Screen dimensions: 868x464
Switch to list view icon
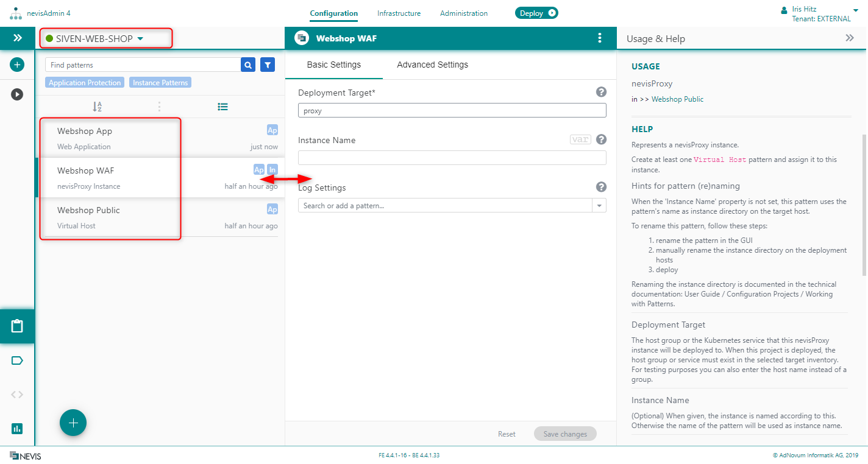223,107
